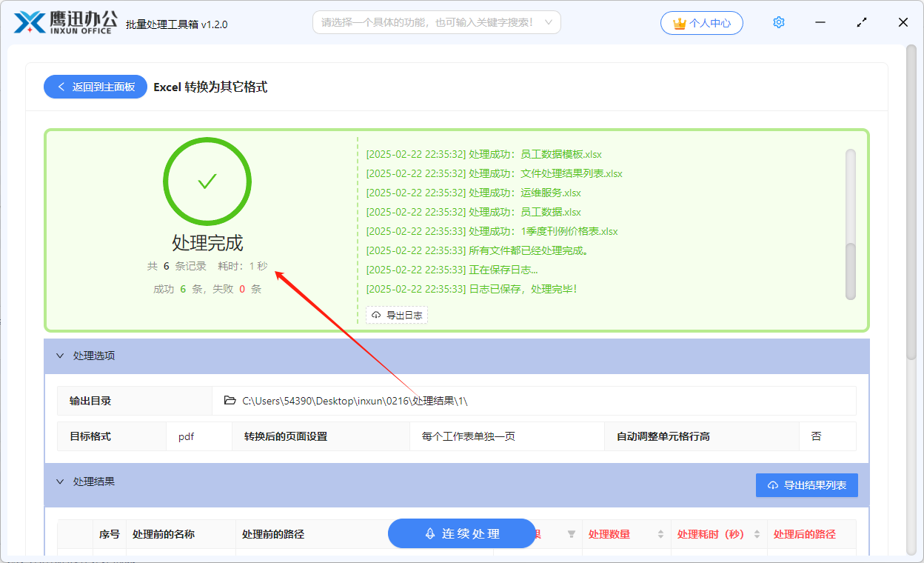The width and height of the screenshot is (924, 563).
Task: Click log line 所有文件都已经处理完成
Action: click(478, 251)
